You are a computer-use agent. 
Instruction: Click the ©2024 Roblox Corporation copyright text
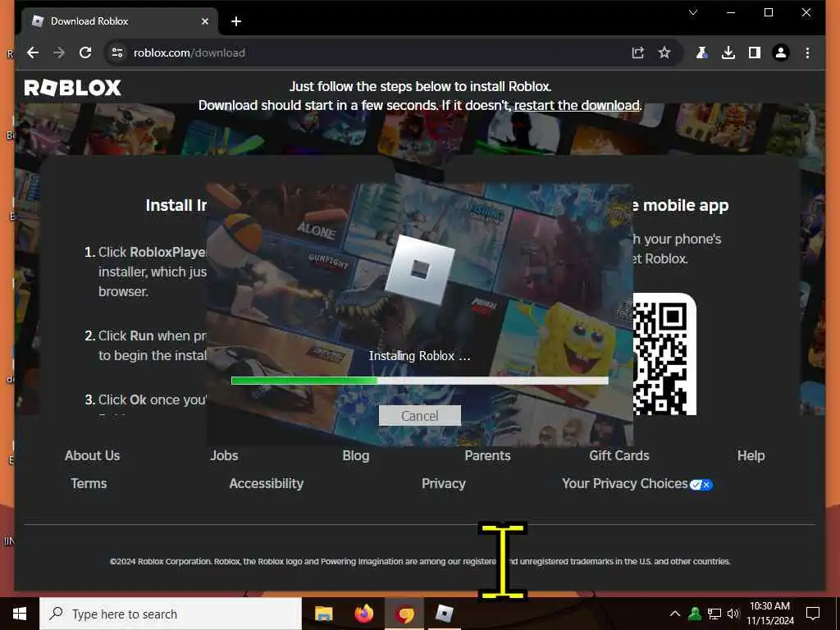pyautogui.click(x=420, y=561)
